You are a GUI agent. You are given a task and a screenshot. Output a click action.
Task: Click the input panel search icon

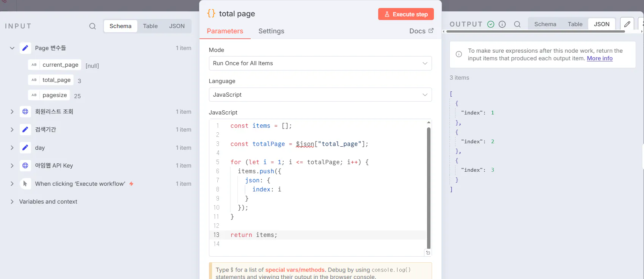point(93,26)
